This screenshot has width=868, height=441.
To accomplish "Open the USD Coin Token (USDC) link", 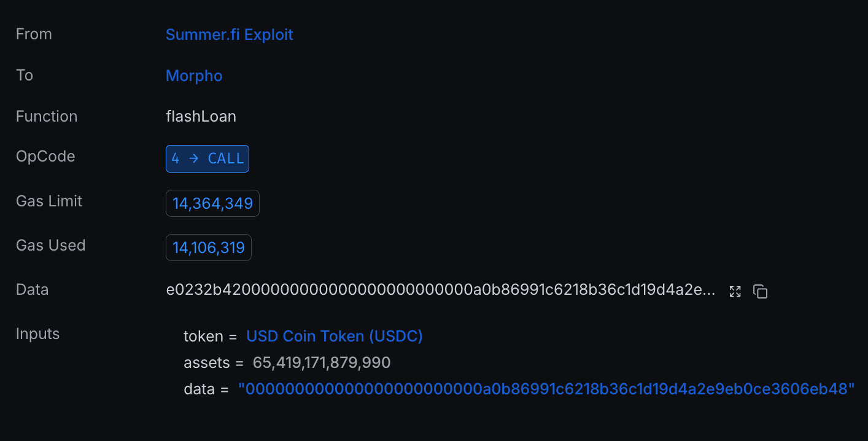I will (335, 336).
